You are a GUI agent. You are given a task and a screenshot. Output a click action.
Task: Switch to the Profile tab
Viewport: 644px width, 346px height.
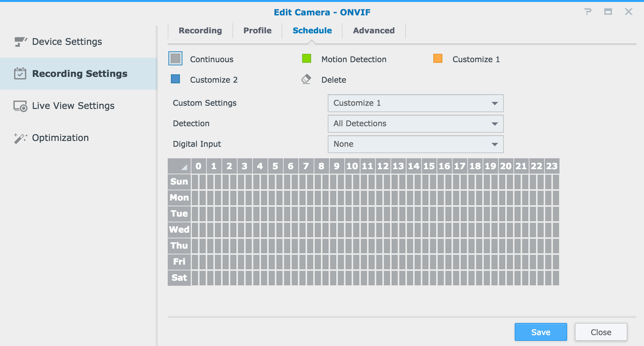(257, 30)
